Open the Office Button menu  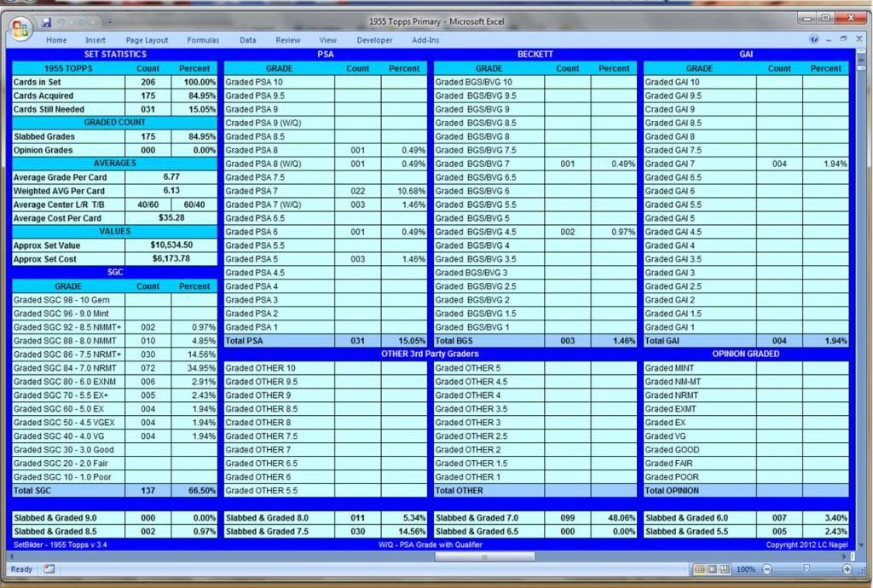20,28
